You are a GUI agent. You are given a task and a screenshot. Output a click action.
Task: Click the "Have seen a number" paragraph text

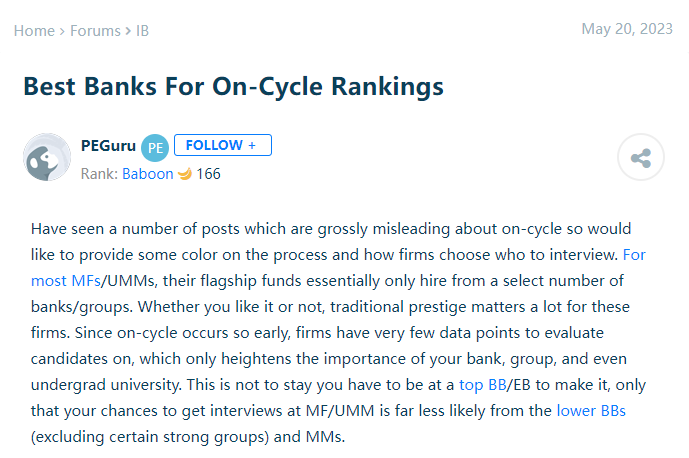(338, 333)
